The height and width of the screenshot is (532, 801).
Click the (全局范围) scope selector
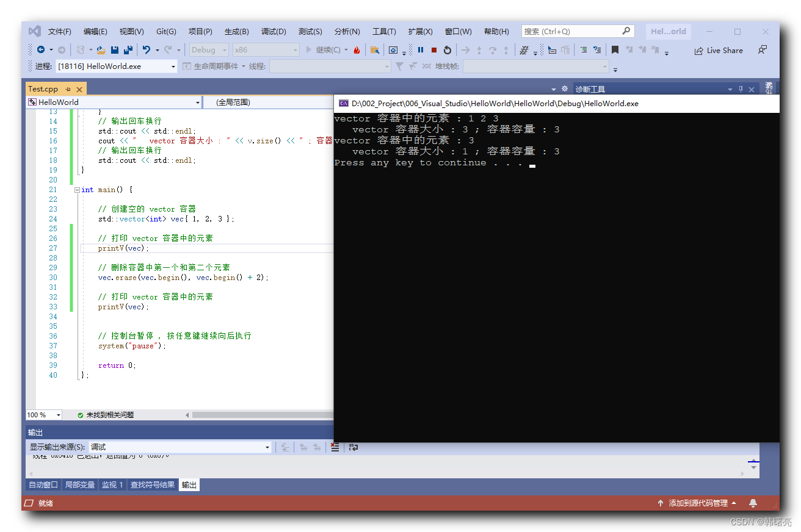click(x=269, y=102)
